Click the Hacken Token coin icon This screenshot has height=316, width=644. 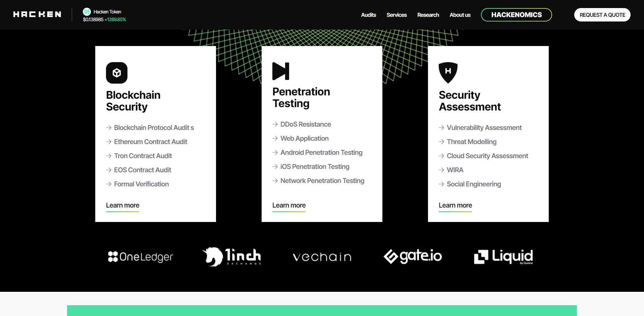[87, 12]
